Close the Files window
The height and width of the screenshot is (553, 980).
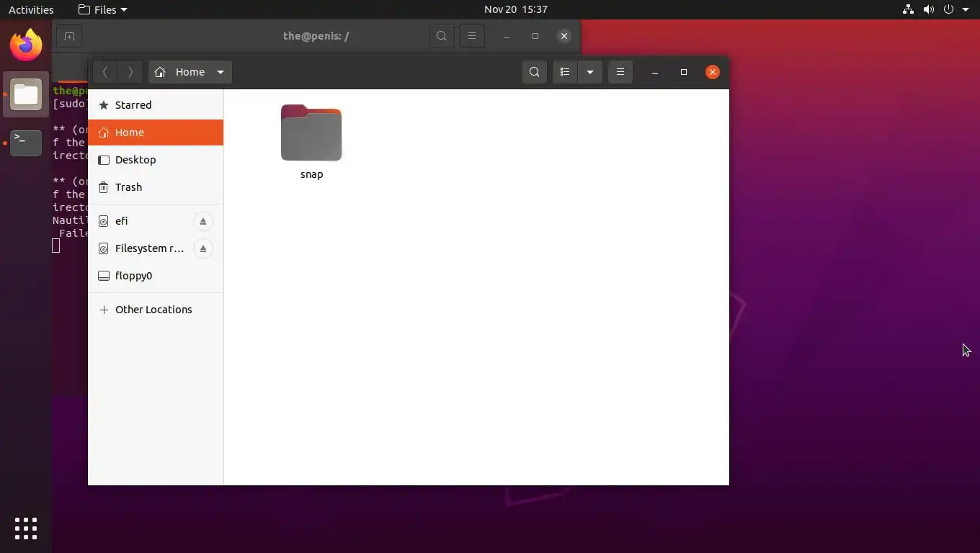coord(713,72)
